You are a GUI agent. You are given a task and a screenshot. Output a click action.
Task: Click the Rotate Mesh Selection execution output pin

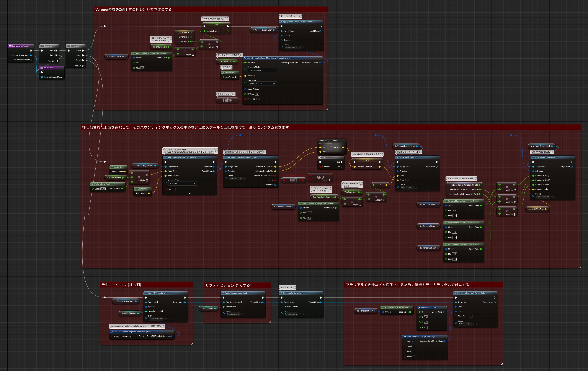[572, 162]
